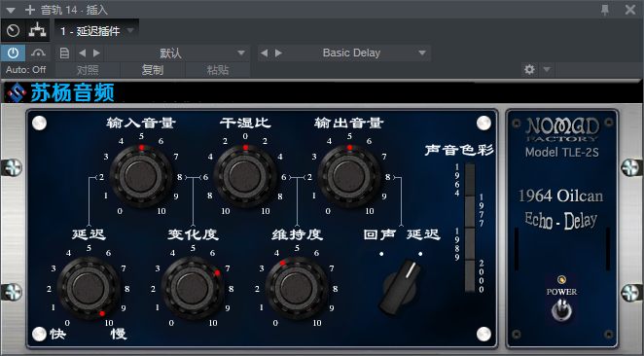Click the plus icon beside 音轨 14
Screen dimensions: 644x356
coord(30,10)
